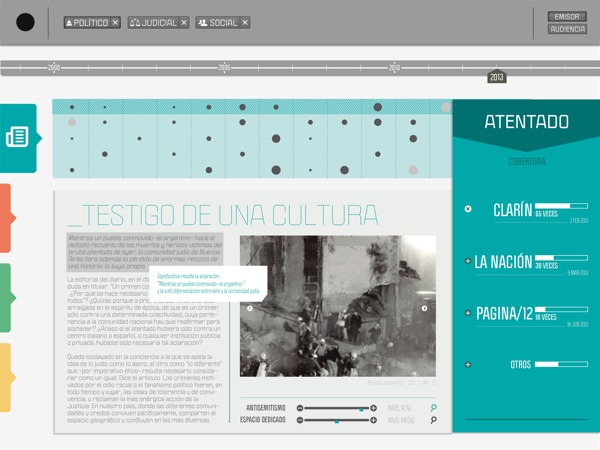Click magnifier icon beside Espacio Dedicado level
The height and width of the screenshot is (450, 600).
coord(433,421)
